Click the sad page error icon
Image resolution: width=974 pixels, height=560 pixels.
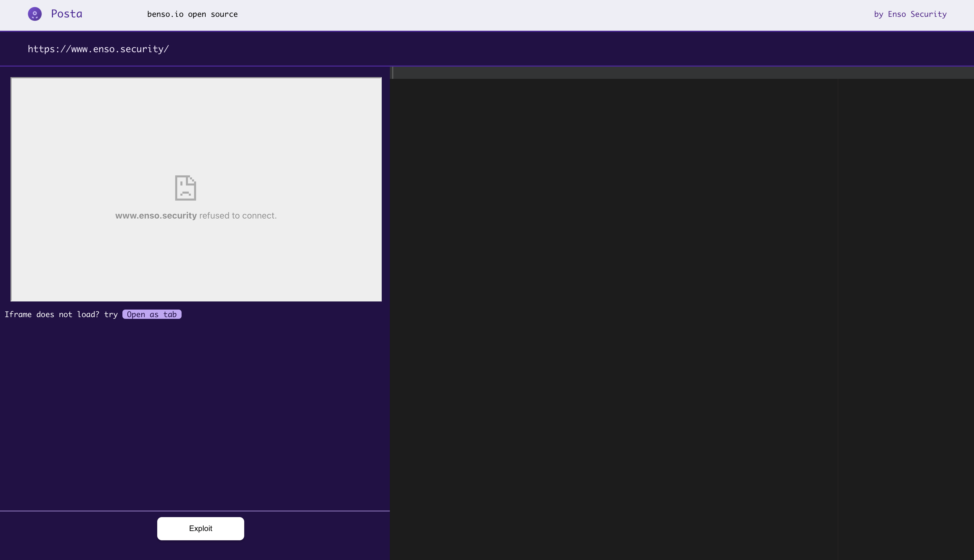point(185,188)
